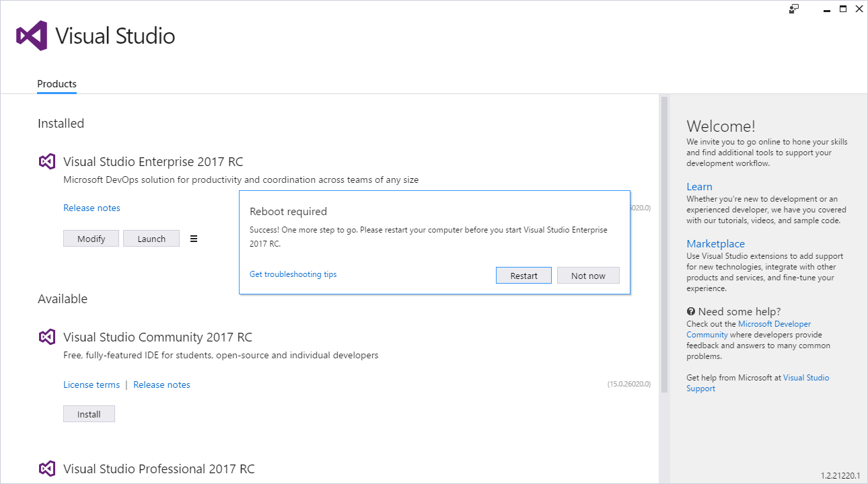Image resolution: width=868 pixels, height=484 pixels.
Task: Click the Visual Studio Community 2017 RC icon
Action: pos(46,337)
